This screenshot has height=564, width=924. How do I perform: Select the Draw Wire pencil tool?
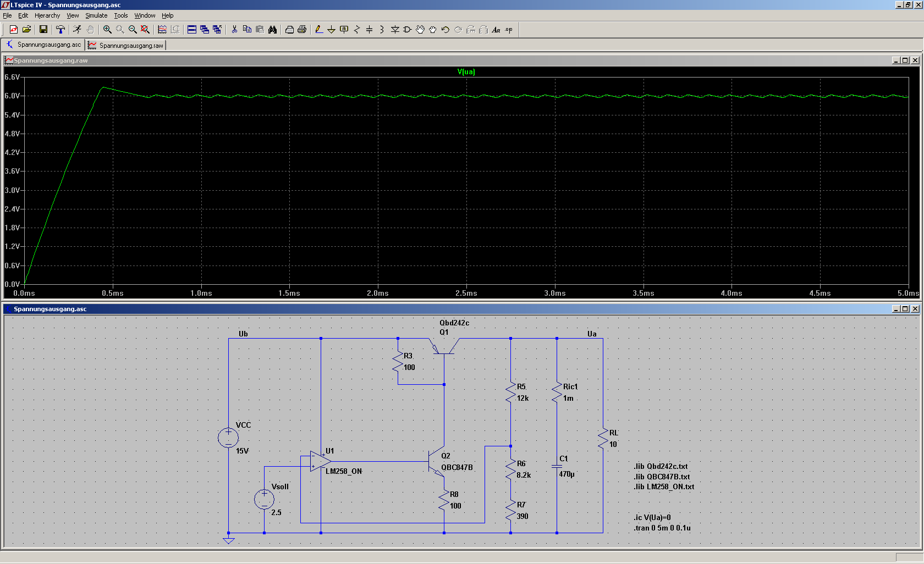[x=319, y=30]
